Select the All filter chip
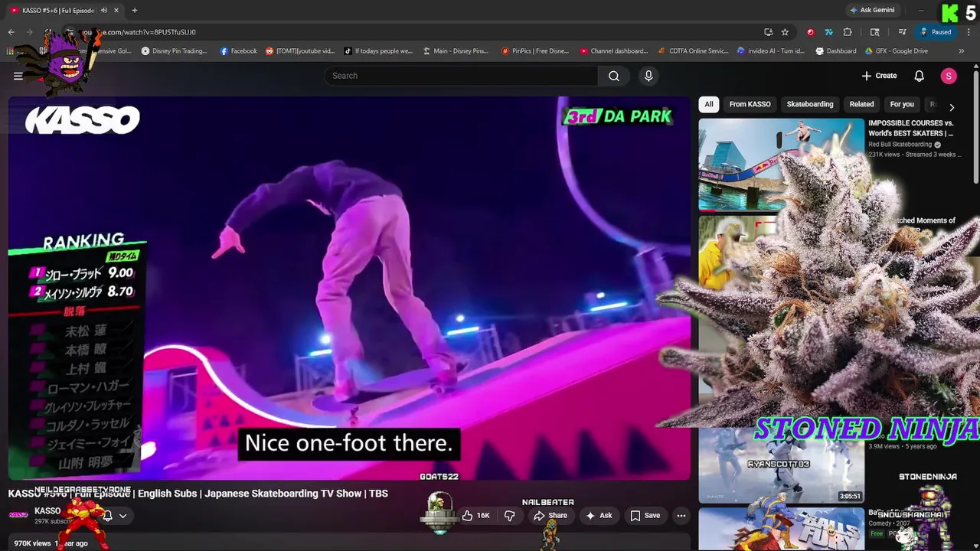Viewport: 980px width, 551px height. [x=709, y=104]
